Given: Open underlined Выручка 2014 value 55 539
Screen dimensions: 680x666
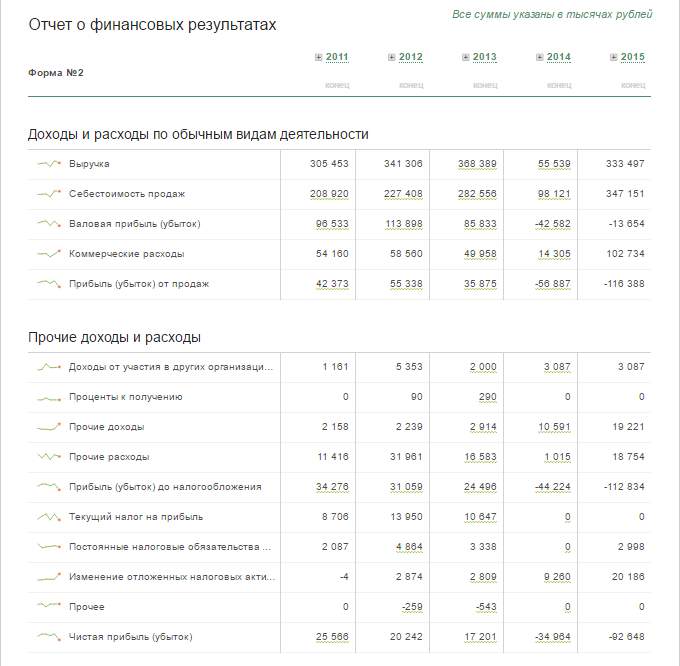Looking at the screenshot, I should 554,163.
